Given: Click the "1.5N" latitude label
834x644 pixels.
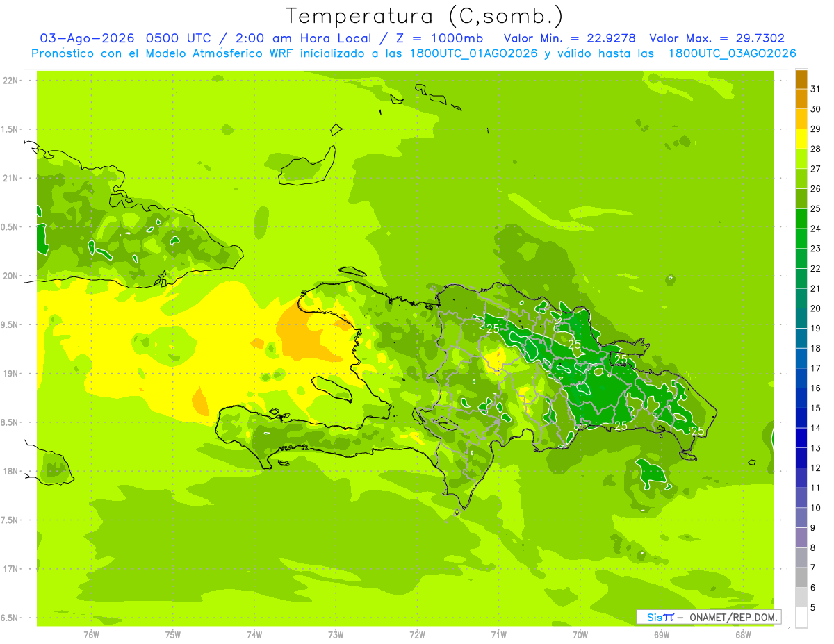Looking at the screenshot, I should coord(10,129).
